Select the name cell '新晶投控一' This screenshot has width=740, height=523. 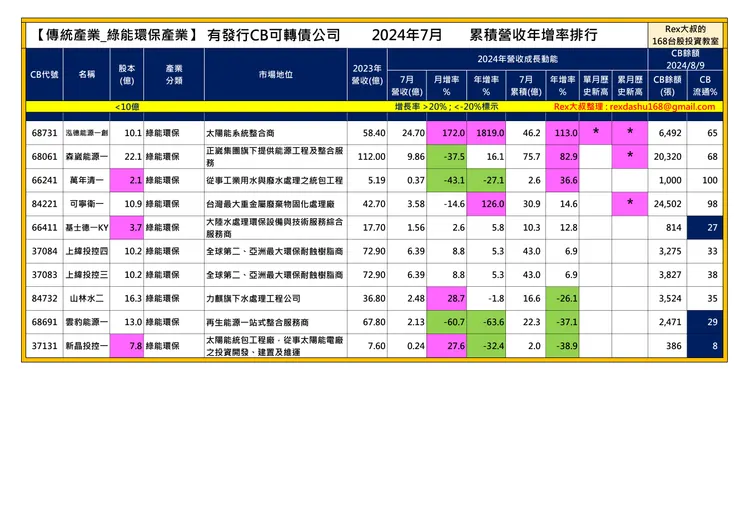coord(86,346)
